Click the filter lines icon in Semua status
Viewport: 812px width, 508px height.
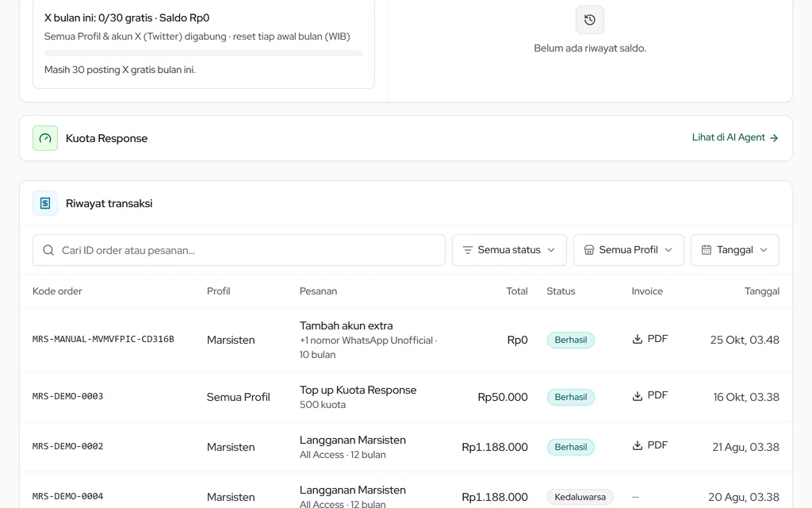(x=468, y=250)
